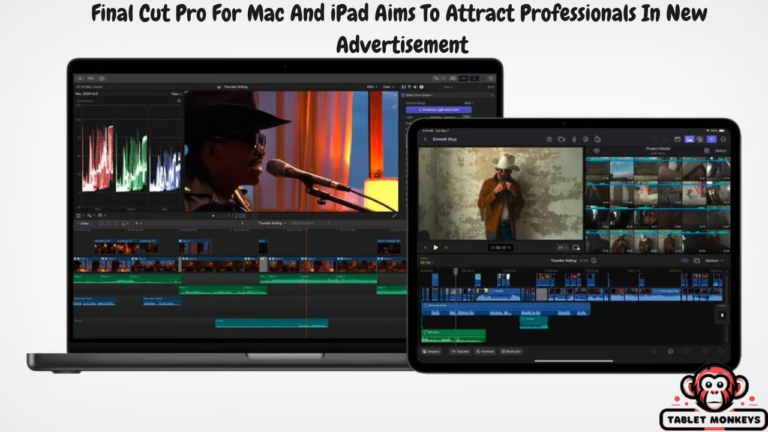The height and width of the screenshot is (432, 768).
Task: Open Thunder Rolling dropdown in Mac timeline header
Action: tap(272, 223)
